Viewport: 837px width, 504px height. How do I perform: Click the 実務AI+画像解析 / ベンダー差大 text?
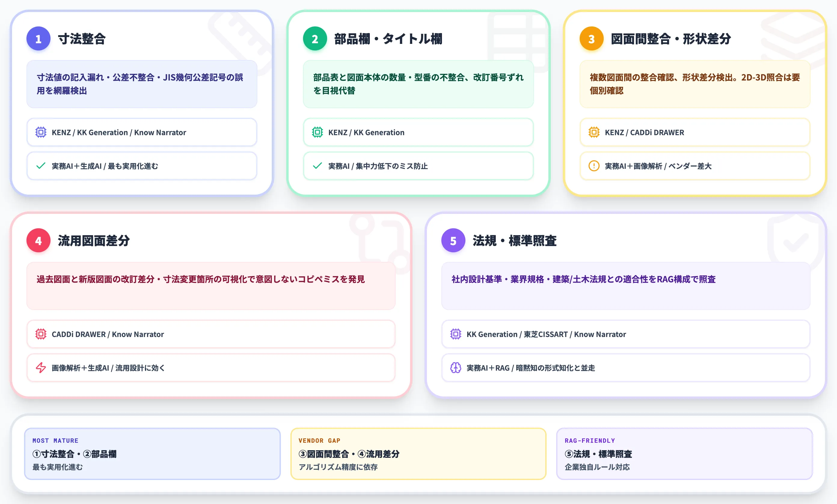(x=658, y=166)
